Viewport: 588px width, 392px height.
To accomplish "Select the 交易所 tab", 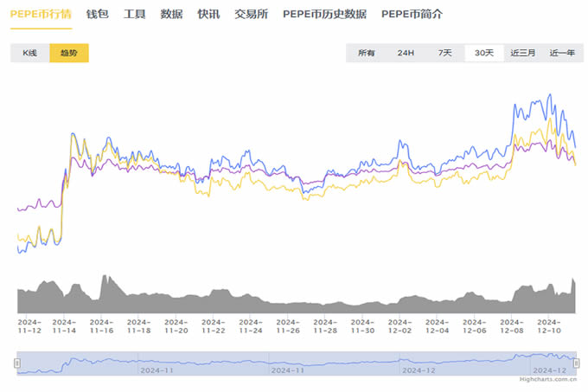I will click(x=252, y=14).
